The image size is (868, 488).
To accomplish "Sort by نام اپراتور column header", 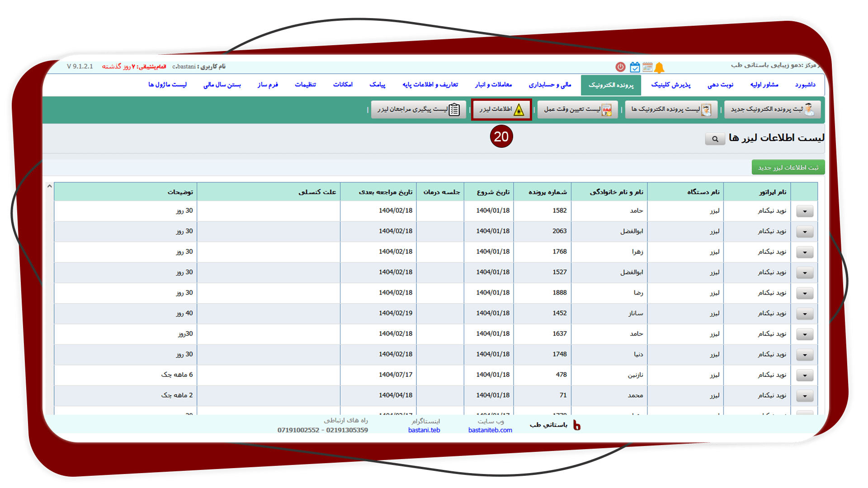I will tap(757, 192).
